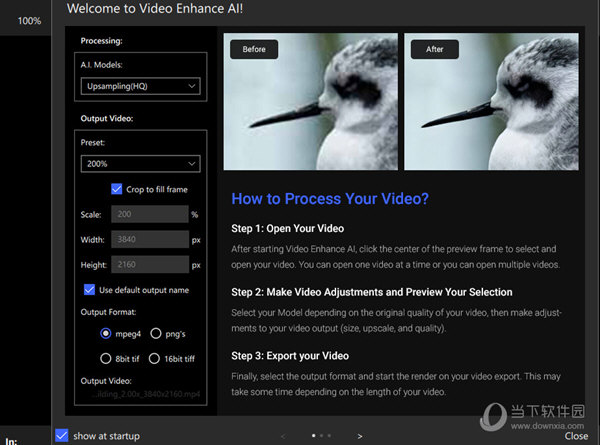Image resolution: width=600 pixels, height=445 pixels.
Task: Go to the next welcome page arrow
Action: [360, 436]
